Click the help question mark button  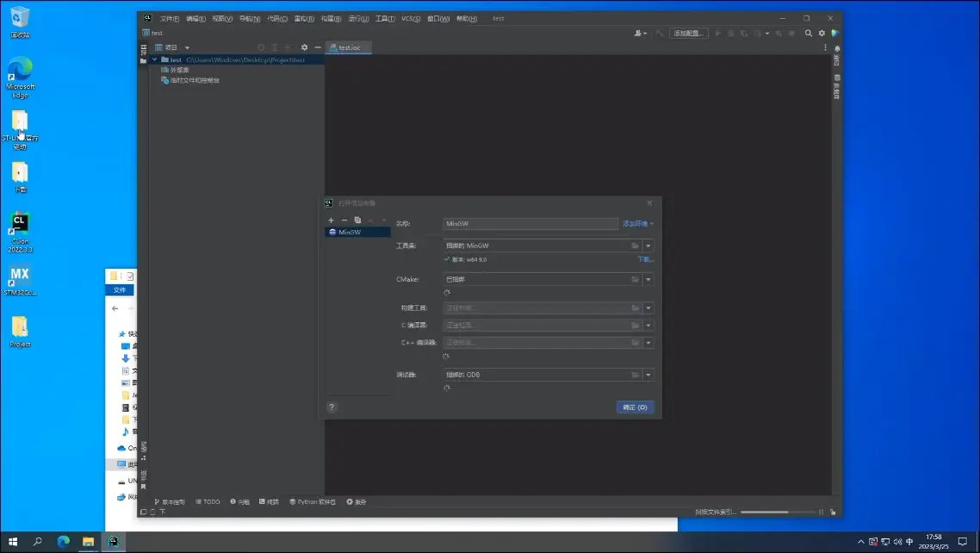click(332, 407)
